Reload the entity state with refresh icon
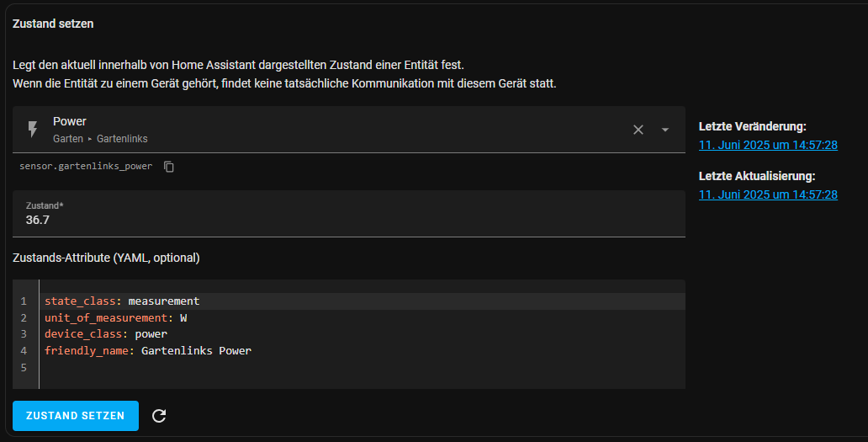This screenshot has width=868, height=442. (159, 416)
